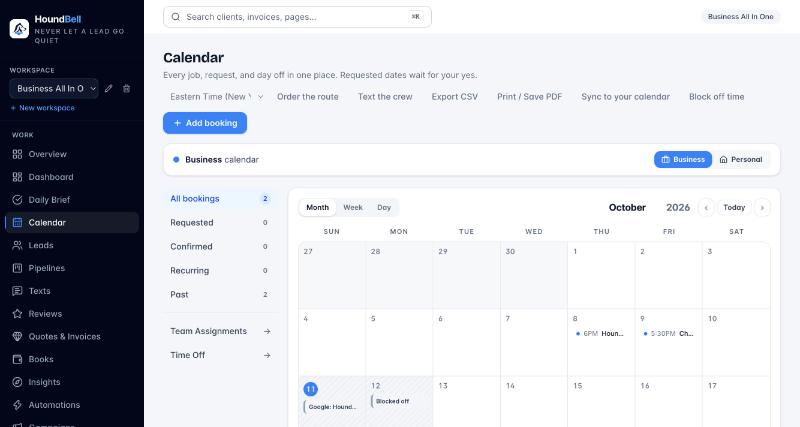This screenshot has width=800, height=427.
Task: Open the Google: Hound... event on the 11th
Action: point(332,407)
